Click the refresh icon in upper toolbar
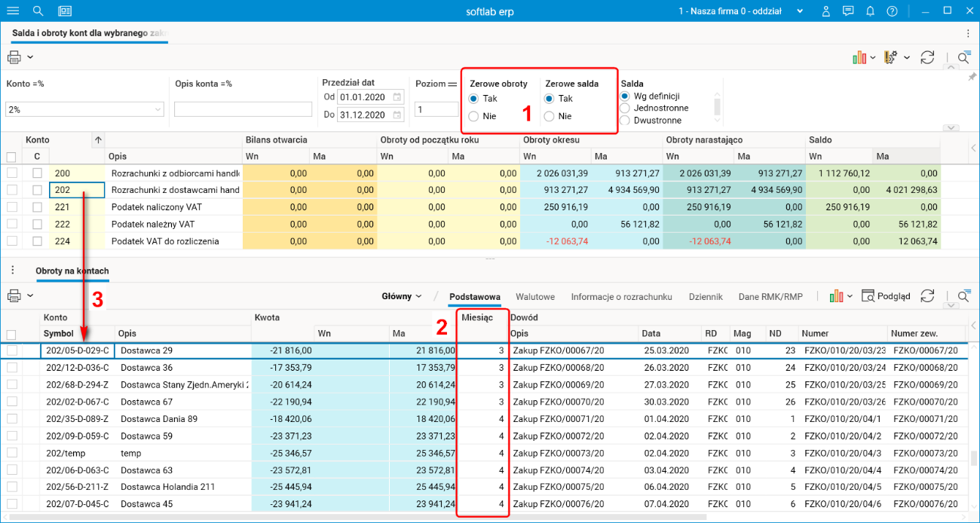This screenshot has height=523, width=980. click(x=928, y=57)
